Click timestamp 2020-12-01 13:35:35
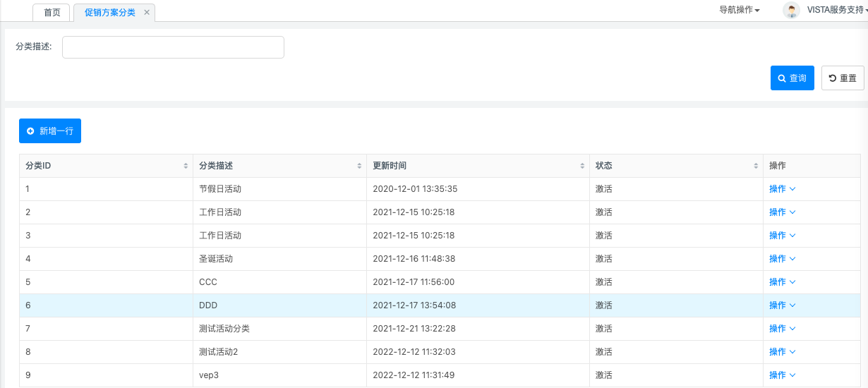This screenshot has height=388, width=868. tap(415, 189)
